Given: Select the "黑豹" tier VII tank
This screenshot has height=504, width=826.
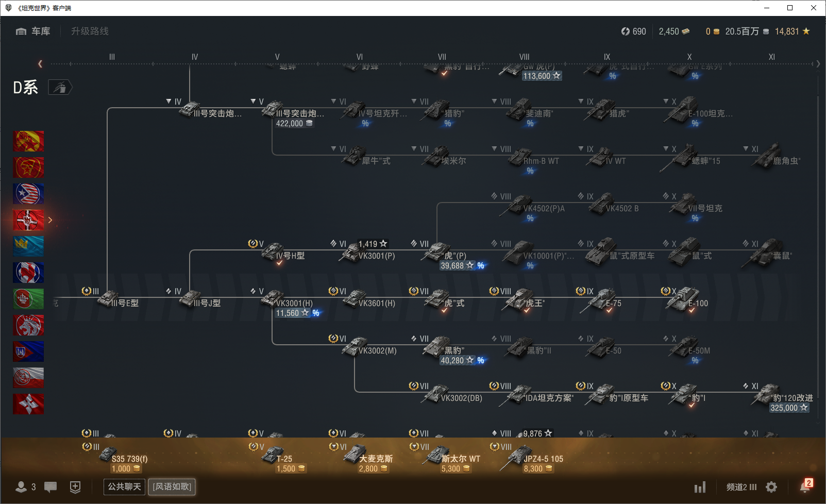Looking at the screenshot, I should [x=444, y=347].
